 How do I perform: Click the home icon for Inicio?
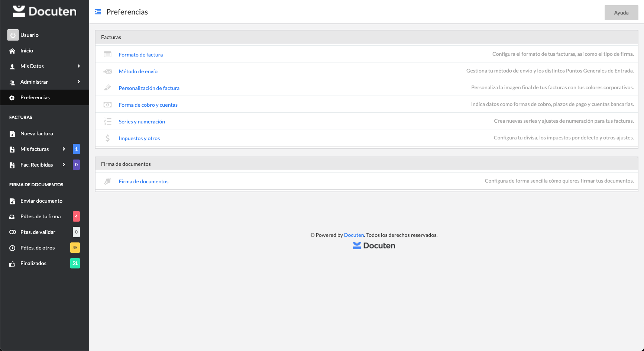[x=12, y=51]
